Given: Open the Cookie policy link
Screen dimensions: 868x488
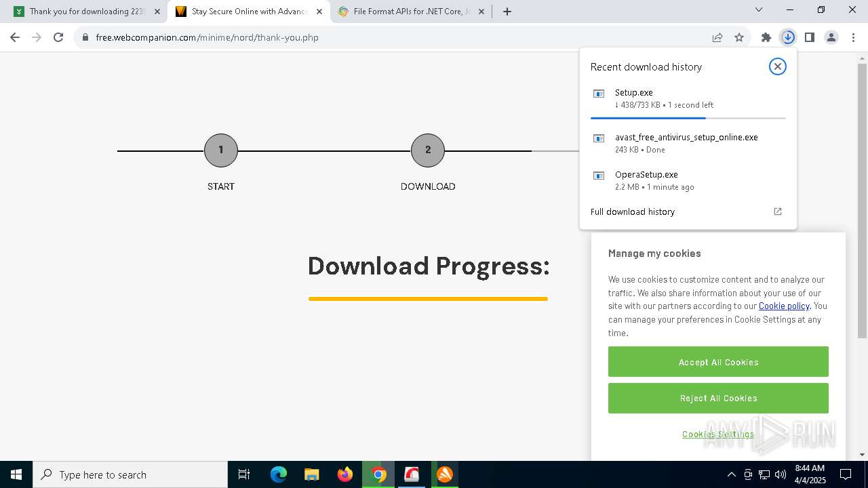Looking at the screenshot, I should pyautogui.click(x=784, y=306).
